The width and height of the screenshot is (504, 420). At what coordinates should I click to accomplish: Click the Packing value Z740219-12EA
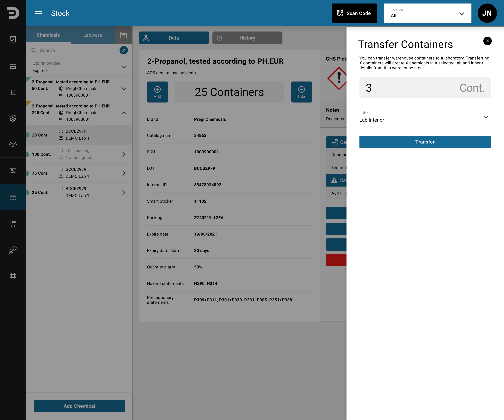tap(209, 218)
